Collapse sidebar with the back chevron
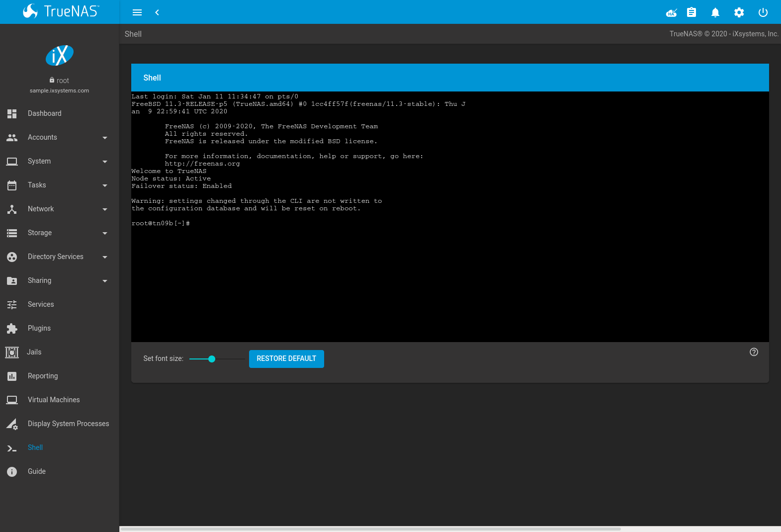Image resolution: width=781 pixels, height=532 pixels. point(157,12)
